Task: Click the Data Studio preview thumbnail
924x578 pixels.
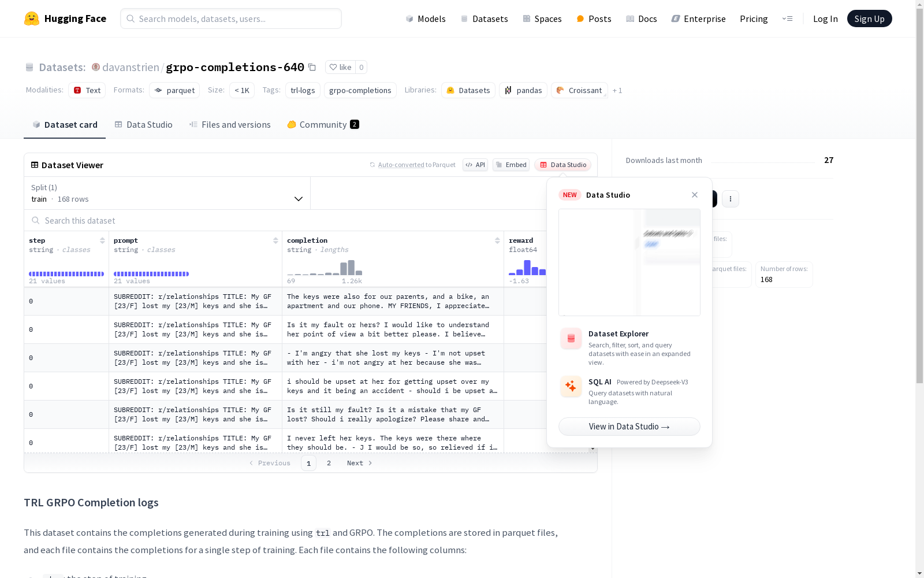Action: point(629,262)
